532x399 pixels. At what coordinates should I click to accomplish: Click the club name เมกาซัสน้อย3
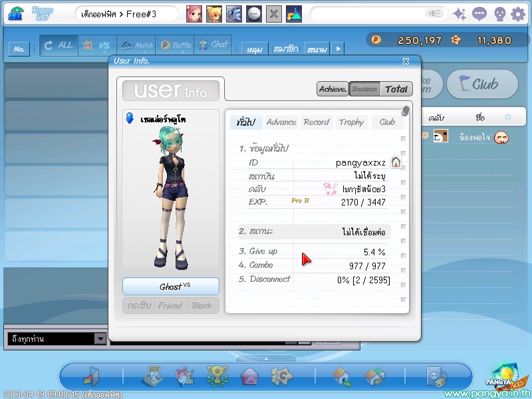[364, 189]
